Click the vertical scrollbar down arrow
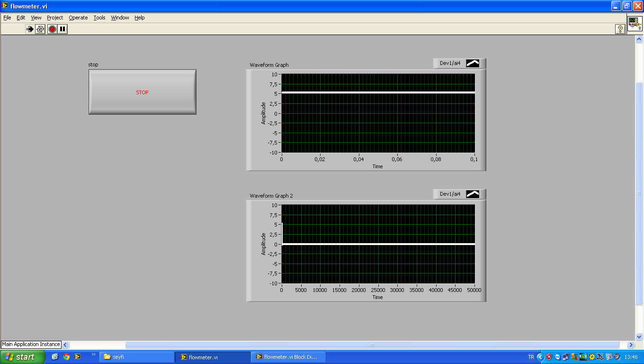 pos(639,337)
